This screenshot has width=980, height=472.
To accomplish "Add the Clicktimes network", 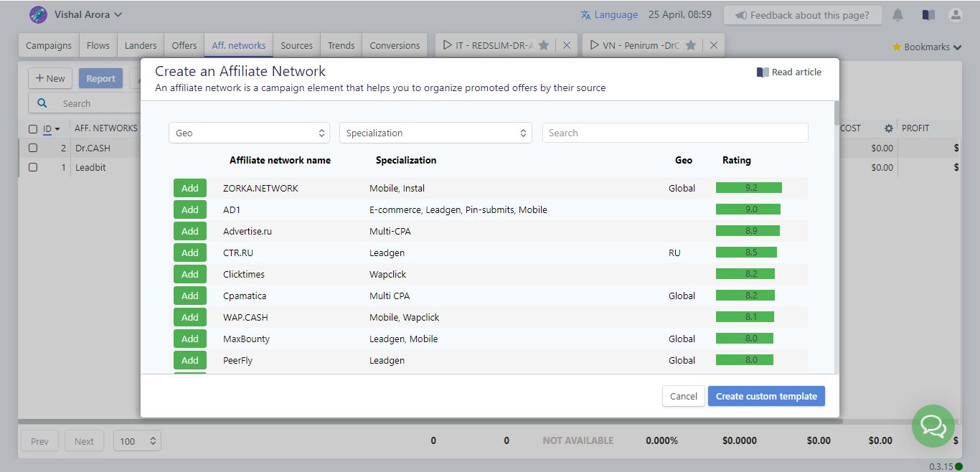I will 190,274.
